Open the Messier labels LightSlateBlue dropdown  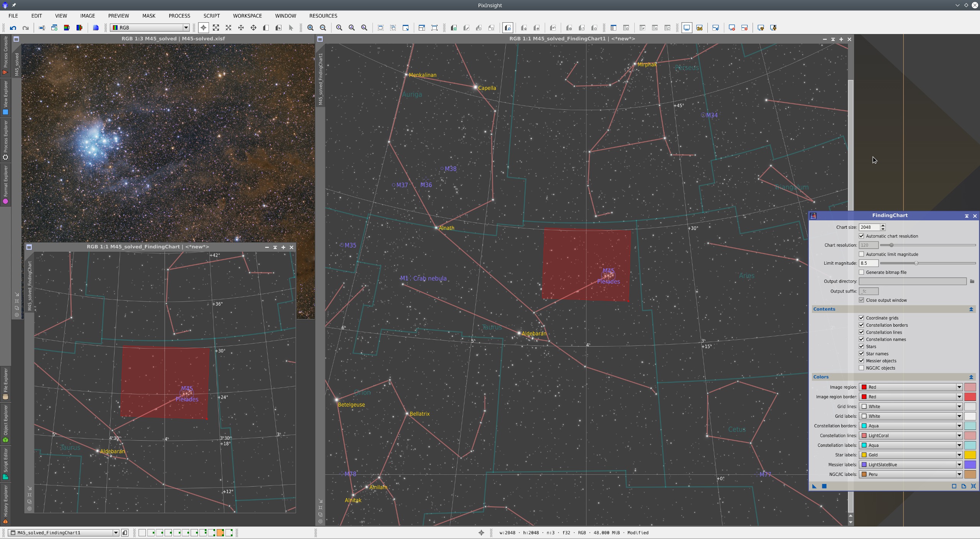pyautogui.click(x=910, y=465)
